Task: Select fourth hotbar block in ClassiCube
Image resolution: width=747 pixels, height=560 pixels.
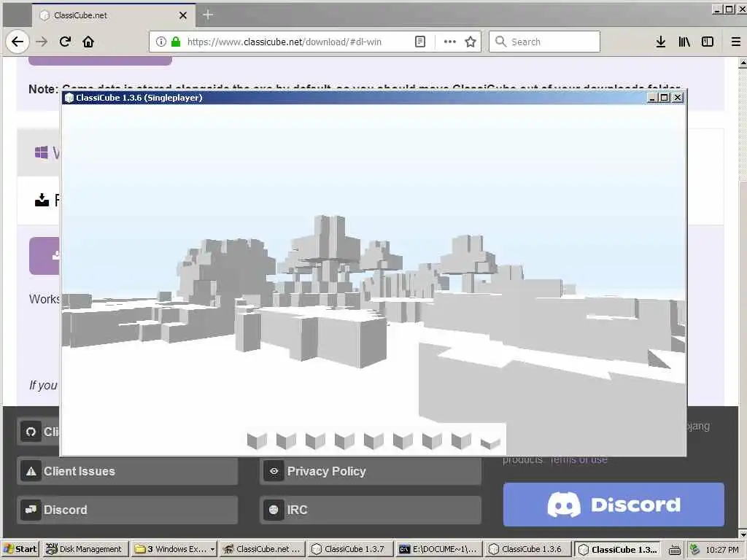Action: click(344, 440)
